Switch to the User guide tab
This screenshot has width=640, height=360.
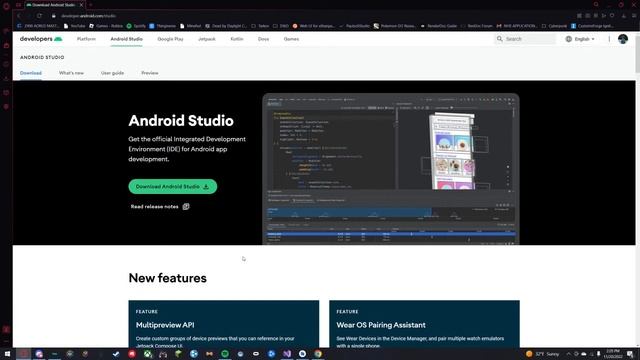click(x=112, y=73)
